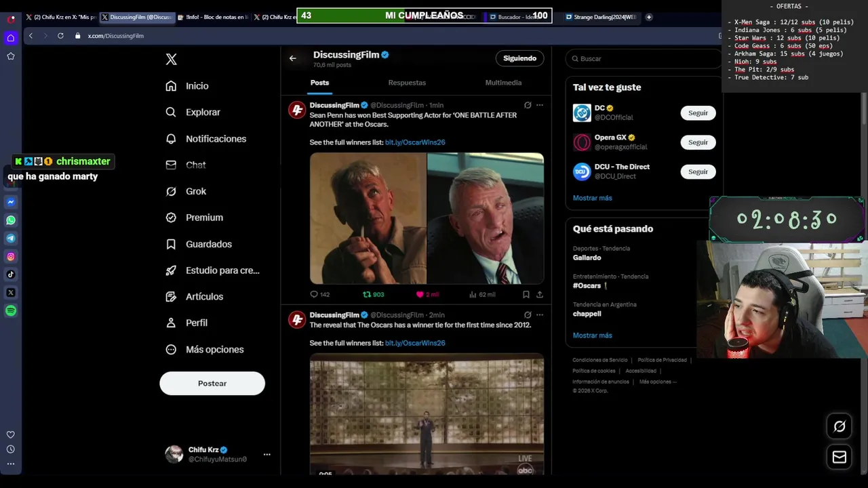Viewport: 868px width, 488px height.
Task: Click the Postear button
Action: click(212, 384)
